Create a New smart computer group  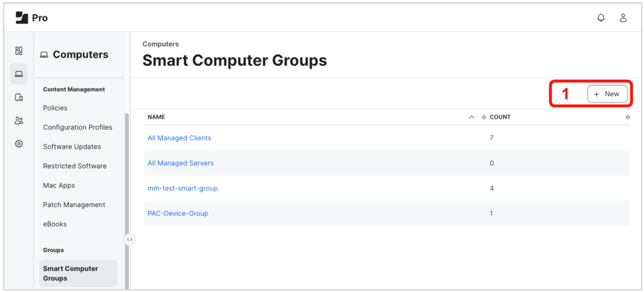[x=607, y=94]
